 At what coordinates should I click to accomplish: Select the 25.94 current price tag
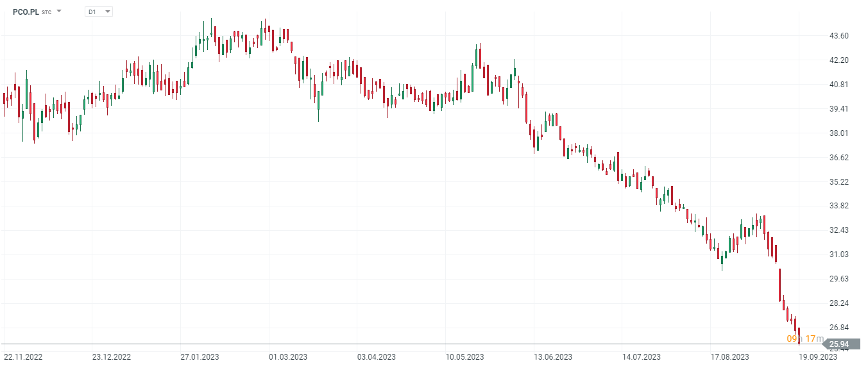coord(848,344)
